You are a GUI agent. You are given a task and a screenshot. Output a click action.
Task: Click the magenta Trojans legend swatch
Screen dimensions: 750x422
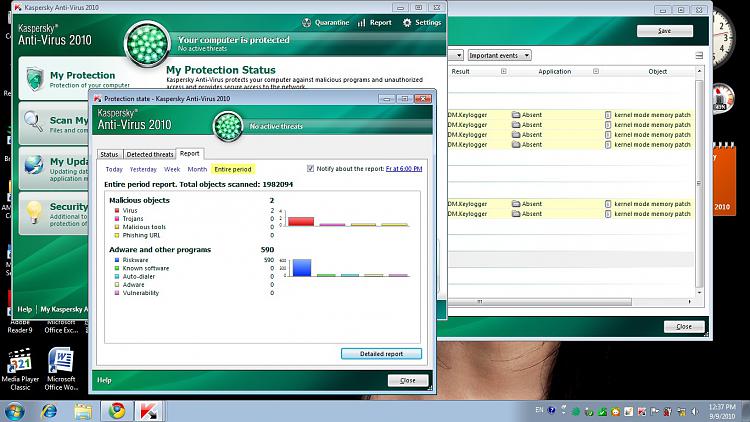[x=117, y=219]
